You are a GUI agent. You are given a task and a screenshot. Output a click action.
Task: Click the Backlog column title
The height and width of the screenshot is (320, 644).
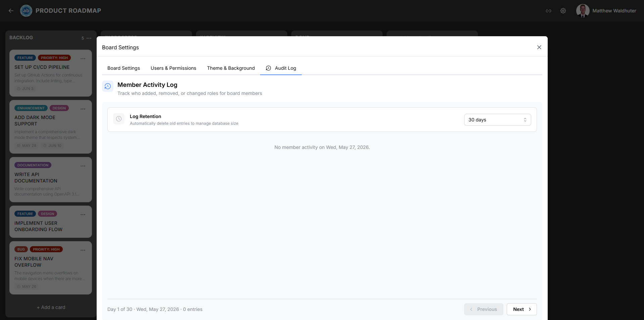[21, 38]
